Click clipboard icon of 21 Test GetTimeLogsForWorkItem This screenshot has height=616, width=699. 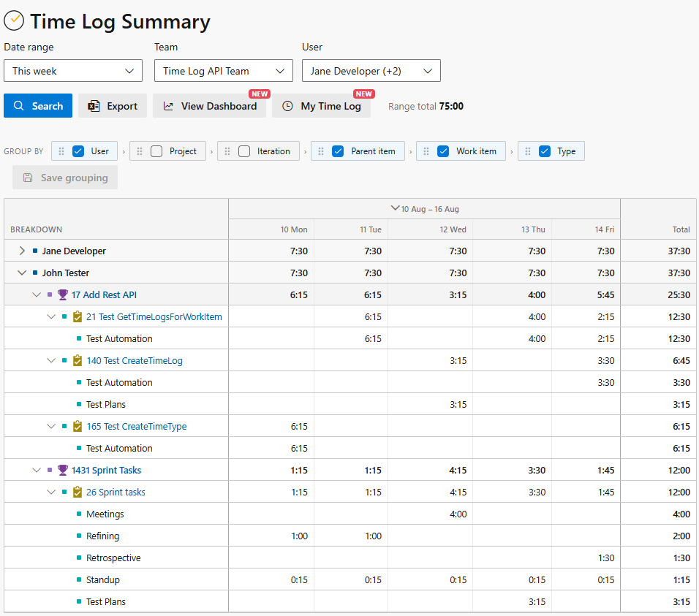[78, 316]
